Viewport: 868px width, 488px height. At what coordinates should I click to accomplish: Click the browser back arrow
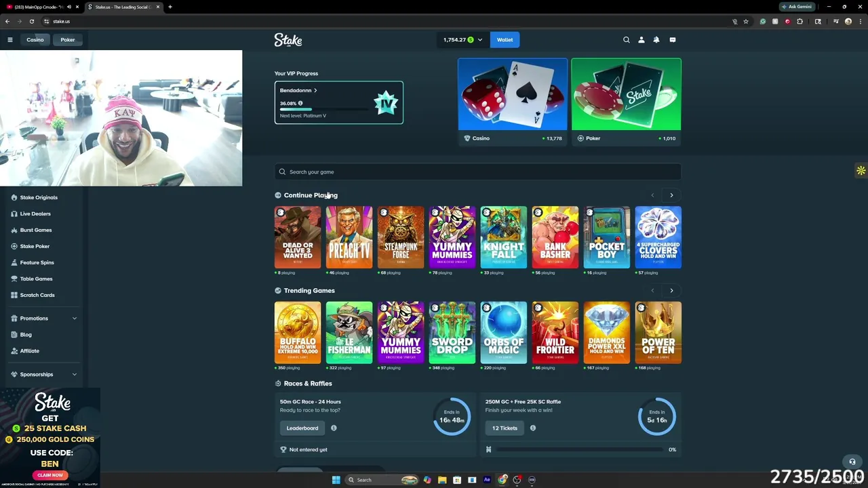click(7, 22)
